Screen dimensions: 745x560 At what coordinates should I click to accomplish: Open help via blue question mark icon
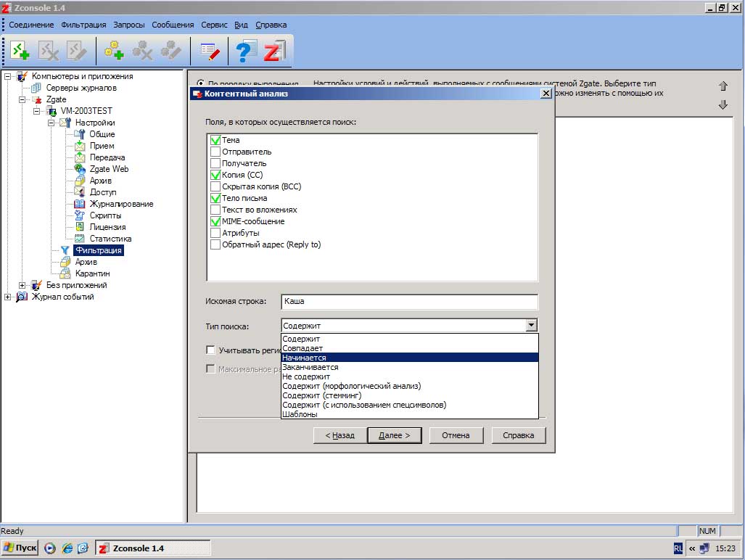245,51
